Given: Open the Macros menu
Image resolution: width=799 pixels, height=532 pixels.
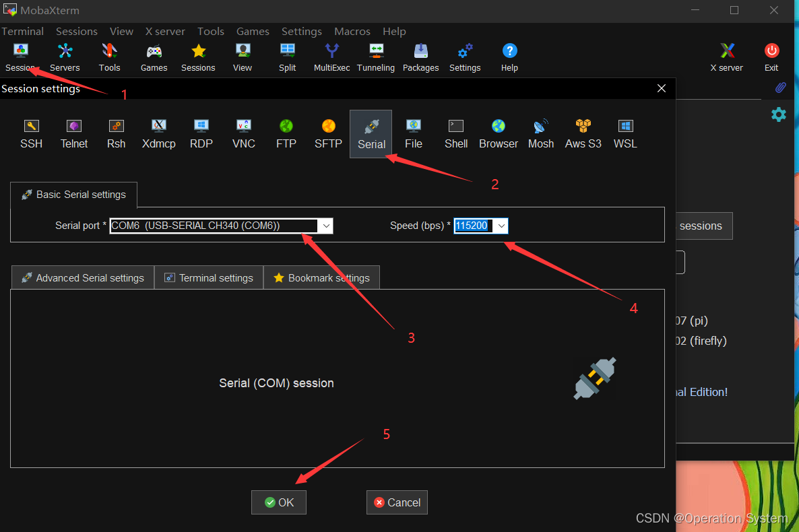Looking at the screenshot, I should (x=352, y=31).
